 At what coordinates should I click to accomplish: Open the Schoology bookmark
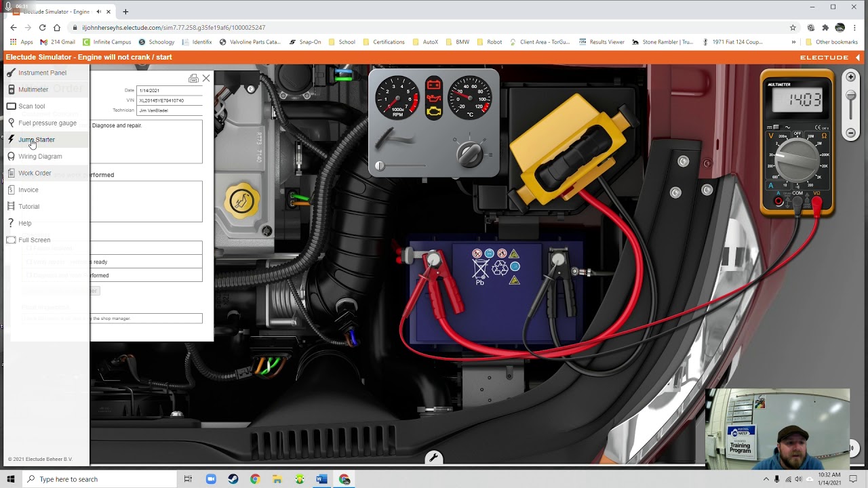pos(157,42)
